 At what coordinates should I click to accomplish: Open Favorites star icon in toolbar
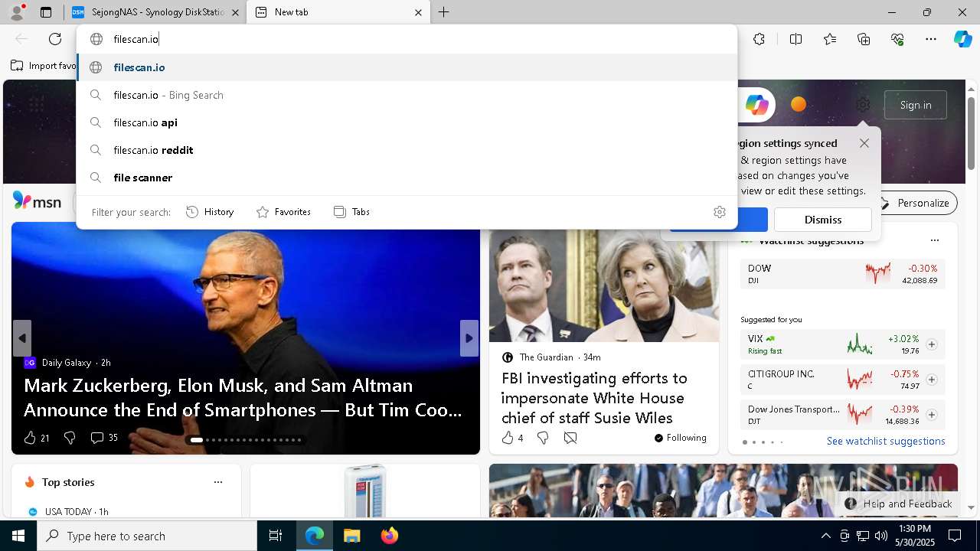click(830, 39)
